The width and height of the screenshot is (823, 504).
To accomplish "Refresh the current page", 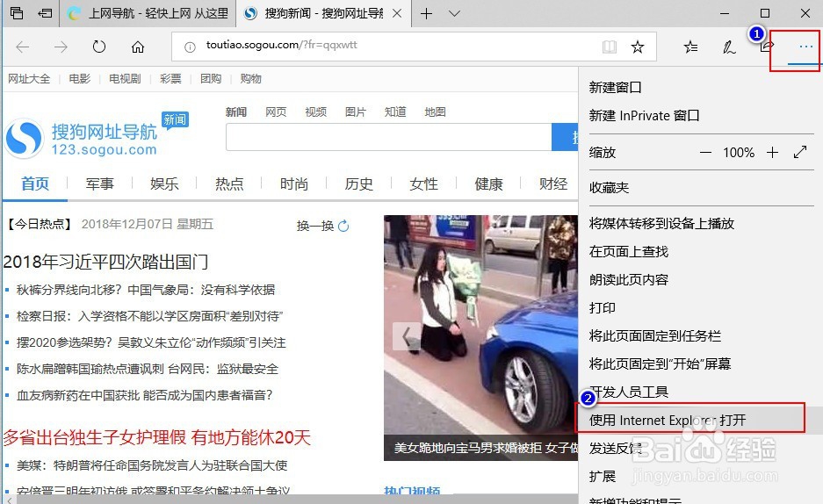I will [x=99, y=47].
